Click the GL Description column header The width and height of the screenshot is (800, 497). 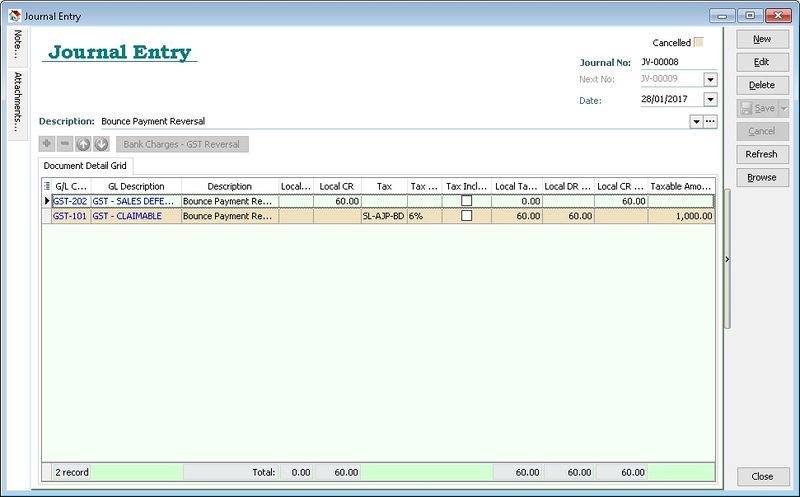pos(136,186)
